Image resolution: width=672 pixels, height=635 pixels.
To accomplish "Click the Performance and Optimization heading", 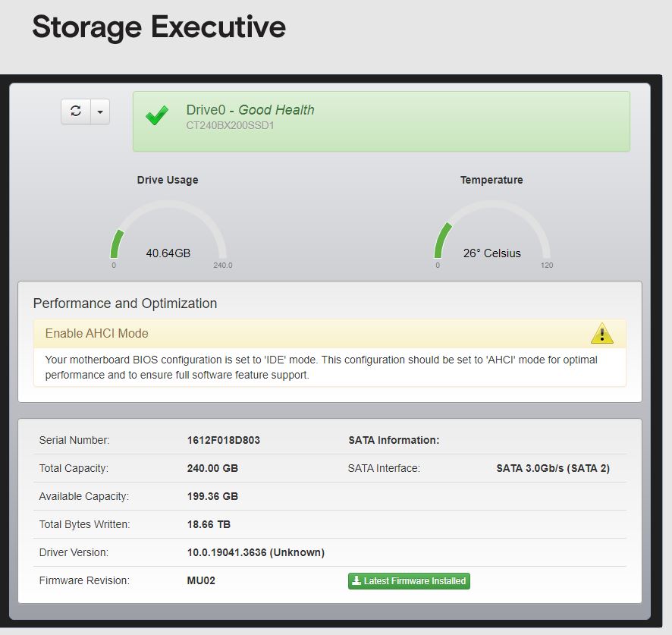I will pyautogui.click(x=125, y=303).
